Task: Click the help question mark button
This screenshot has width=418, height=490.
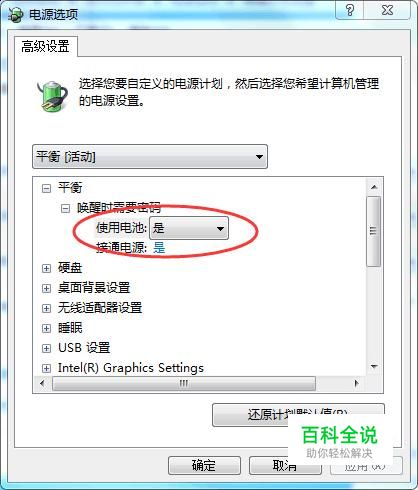Action: 350,10
